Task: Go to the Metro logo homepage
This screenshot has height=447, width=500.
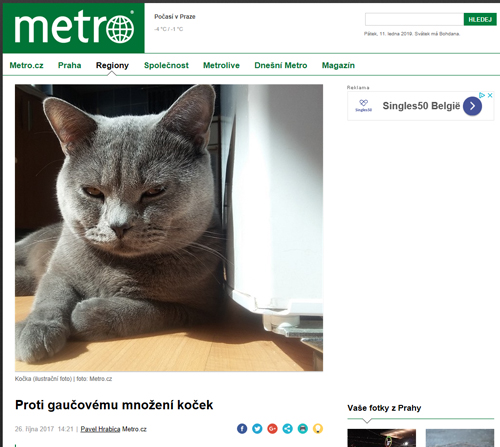Action: (74, 28)
